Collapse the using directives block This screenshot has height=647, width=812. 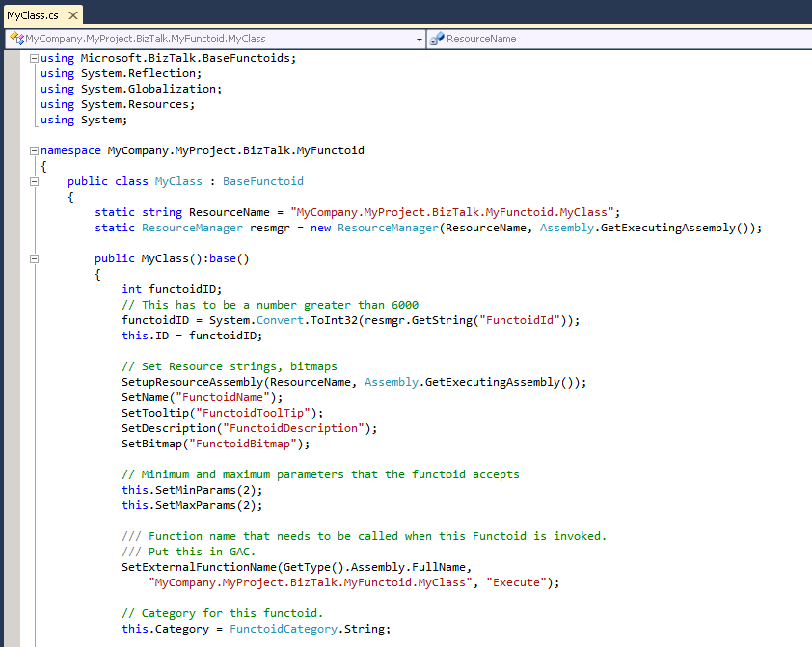point(35,58)
